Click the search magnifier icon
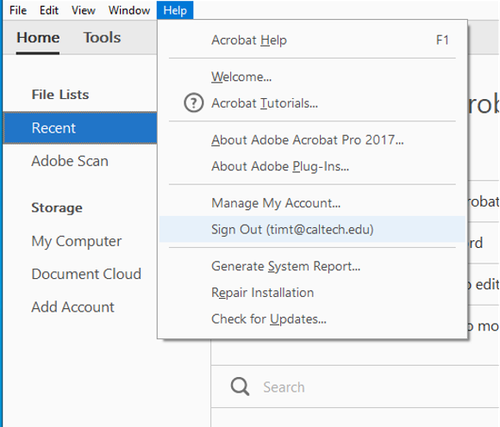Screen dimensions: 500x427 click(240, 387)
